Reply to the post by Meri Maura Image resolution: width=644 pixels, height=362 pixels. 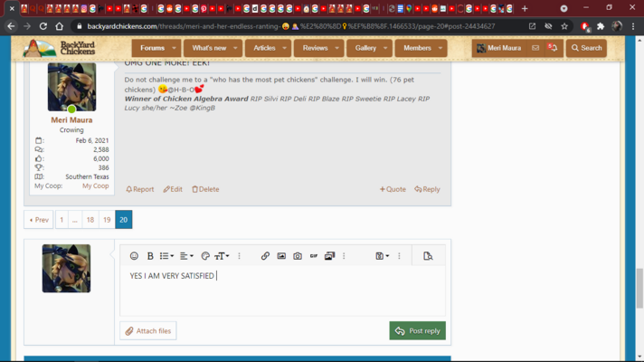pyautogui.click(x=427, y=189)
